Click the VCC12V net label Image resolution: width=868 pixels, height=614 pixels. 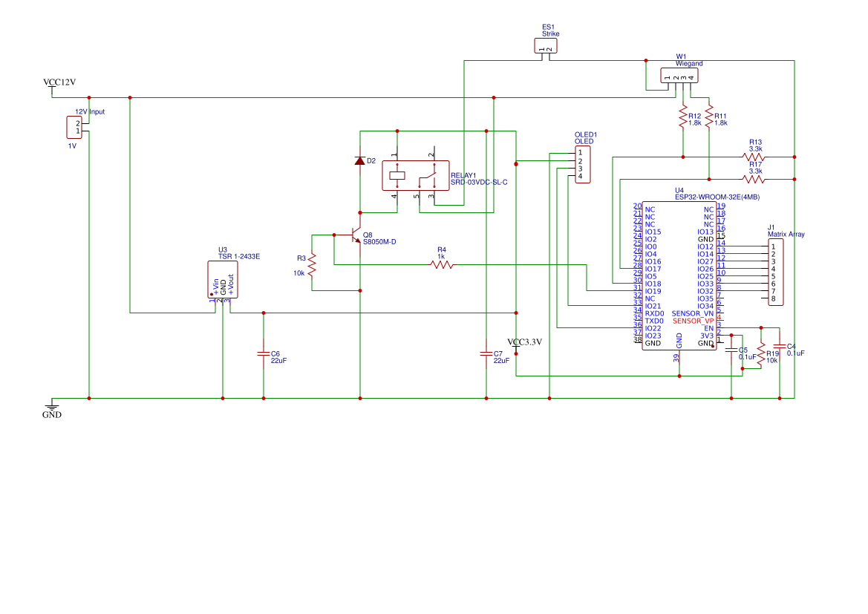[x=59, y=82]
